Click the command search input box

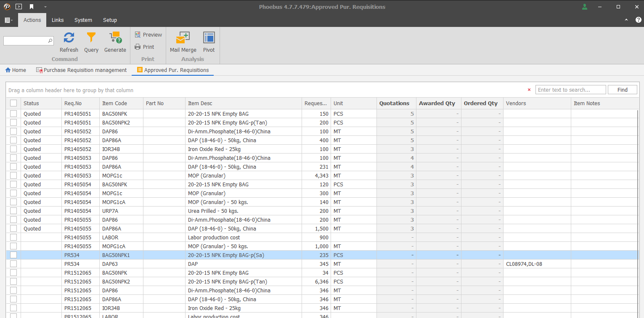tap(25, 41)
